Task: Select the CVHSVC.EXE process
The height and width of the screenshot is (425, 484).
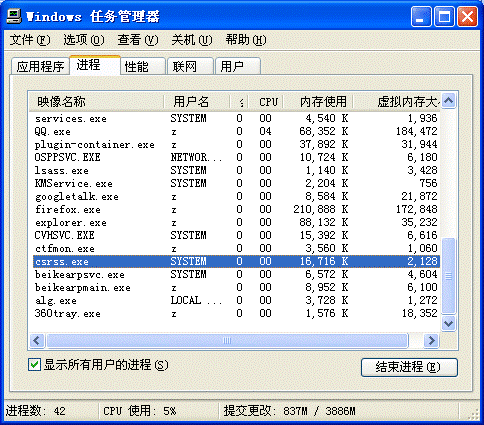Action: 236,235
